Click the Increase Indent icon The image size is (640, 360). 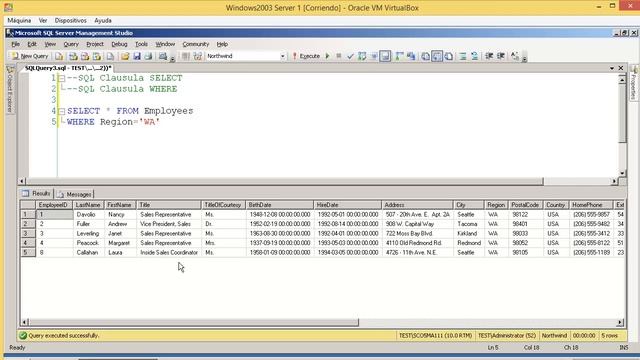tap(501, 56)
